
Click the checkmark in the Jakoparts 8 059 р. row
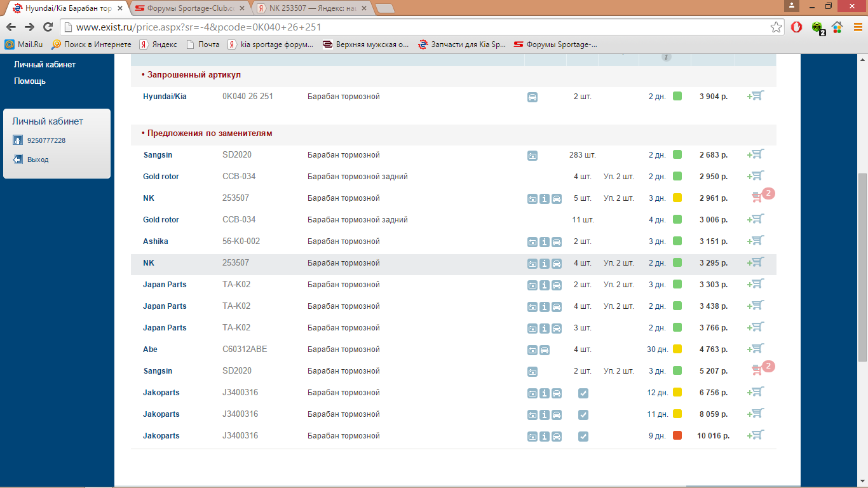pos(583,414)
